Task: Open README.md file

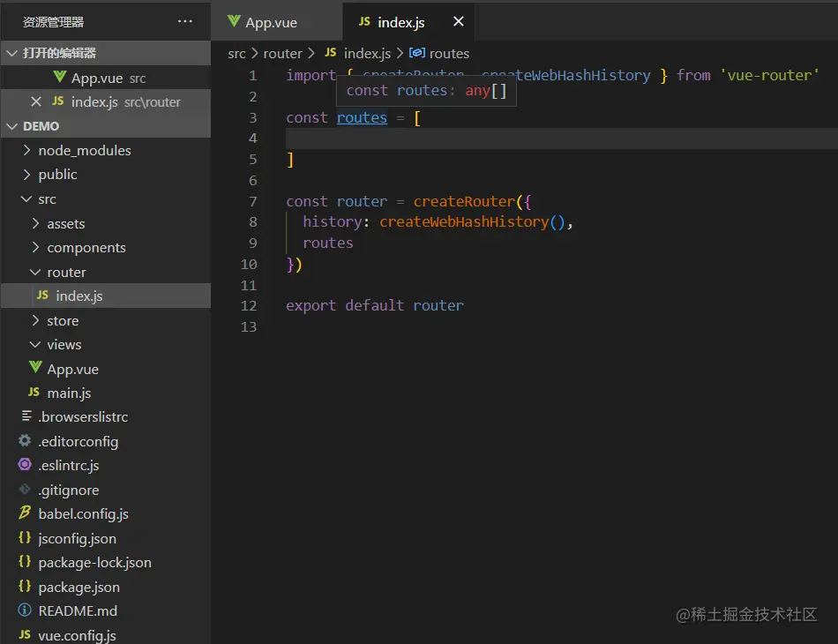Action: 105,610
